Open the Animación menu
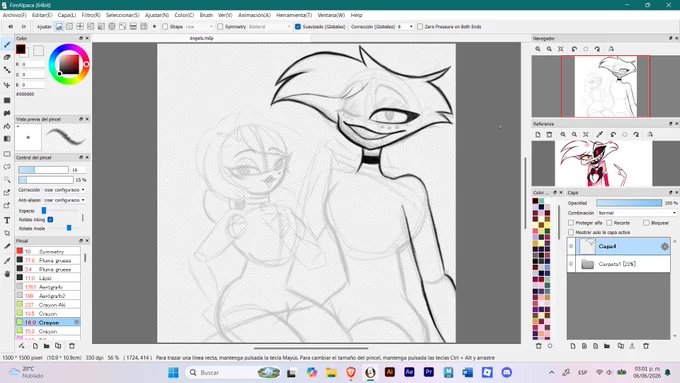Image resolution: width=680 pixels, height=383 pixels. (255, 15)
